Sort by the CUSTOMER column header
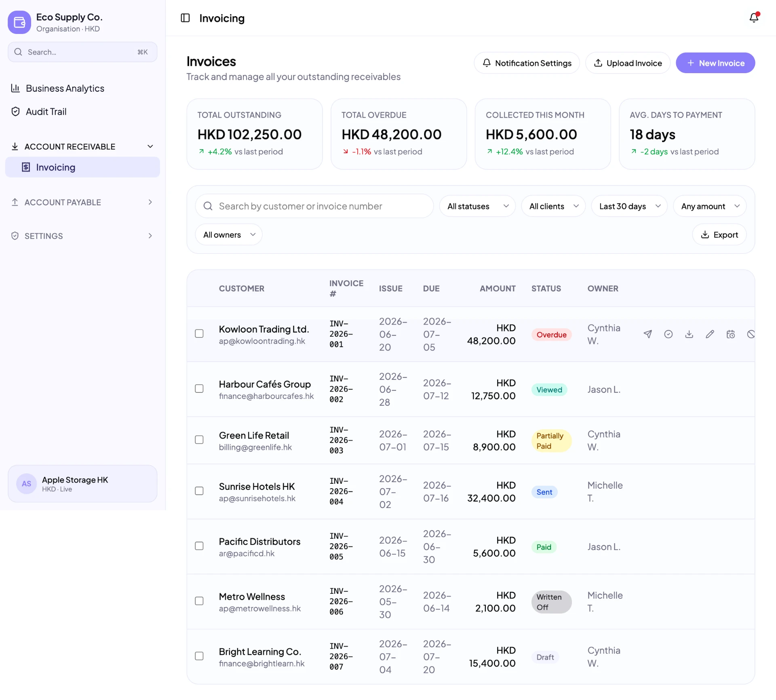776x700 pixels. point(242,289)
